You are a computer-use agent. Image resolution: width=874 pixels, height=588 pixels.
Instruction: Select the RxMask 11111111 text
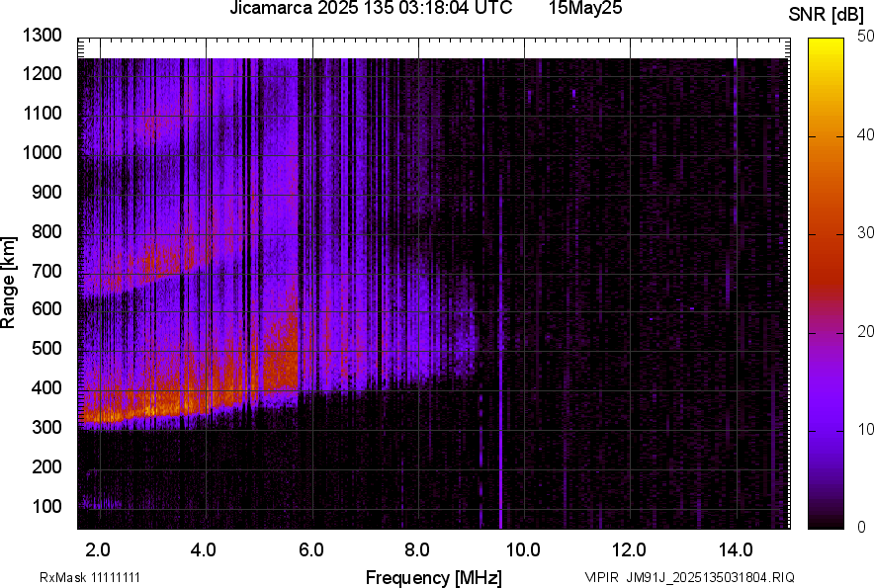coord(75,577)
